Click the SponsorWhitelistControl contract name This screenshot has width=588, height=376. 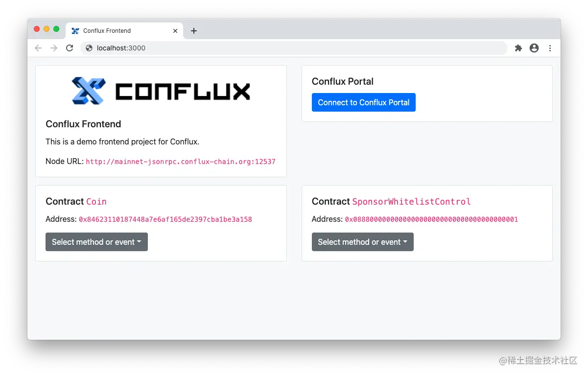click(412, 202)
